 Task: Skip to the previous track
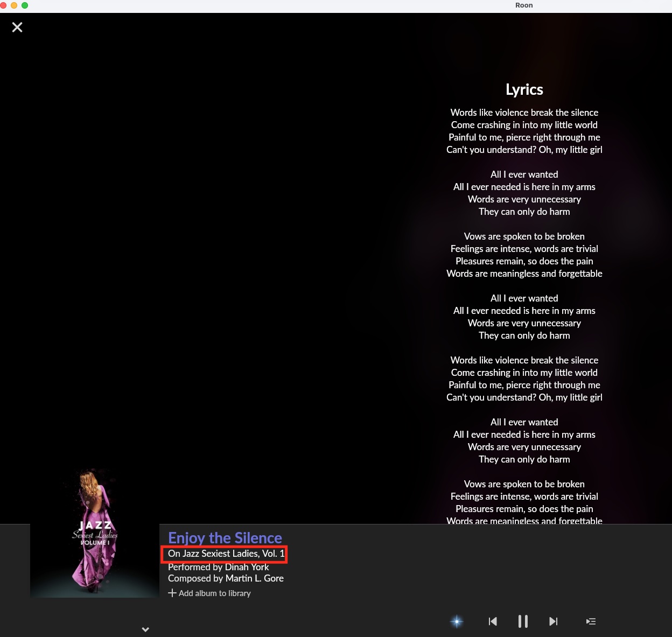click(492, 621)
